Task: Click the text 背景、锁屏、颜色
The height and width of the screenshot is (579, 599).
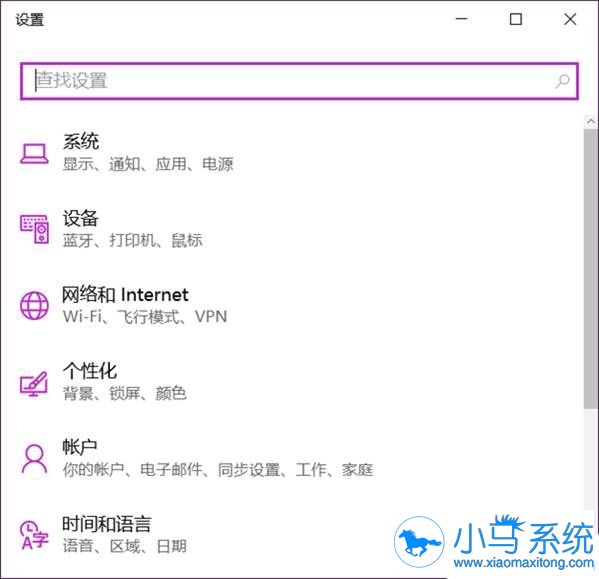Action: (x=125, y=393)
